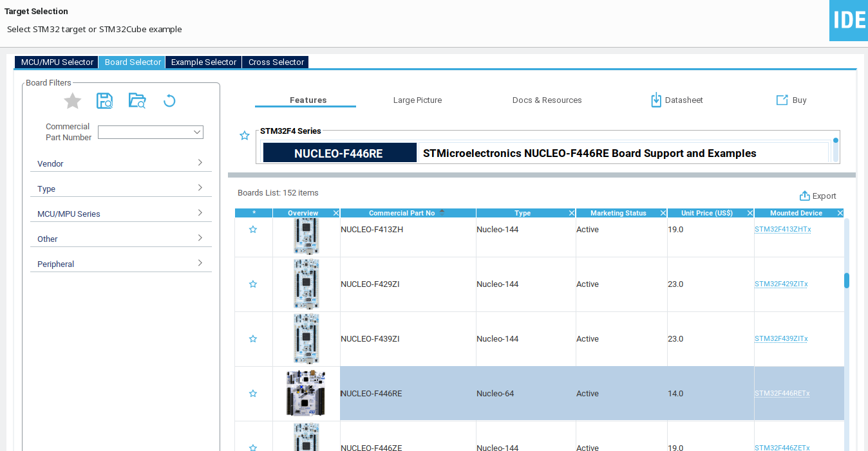Switch to Board Selector tab
Screen dimensions: 868x451
[x=133, y=62]
